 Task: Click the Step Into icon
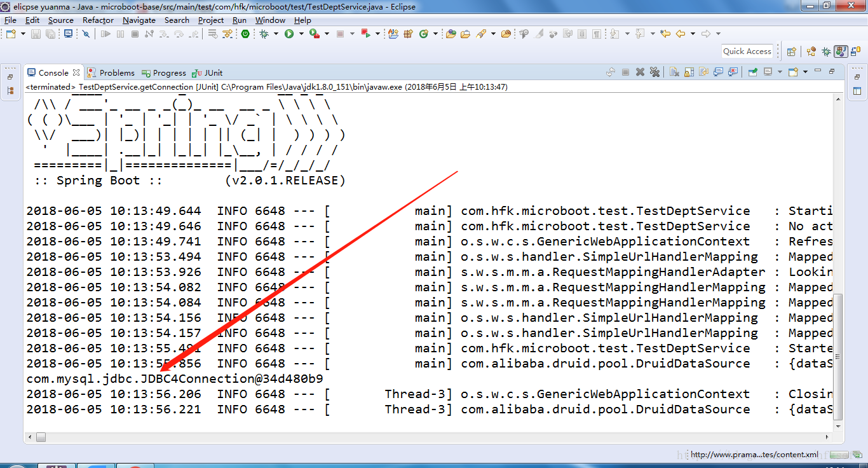(163, 34)
